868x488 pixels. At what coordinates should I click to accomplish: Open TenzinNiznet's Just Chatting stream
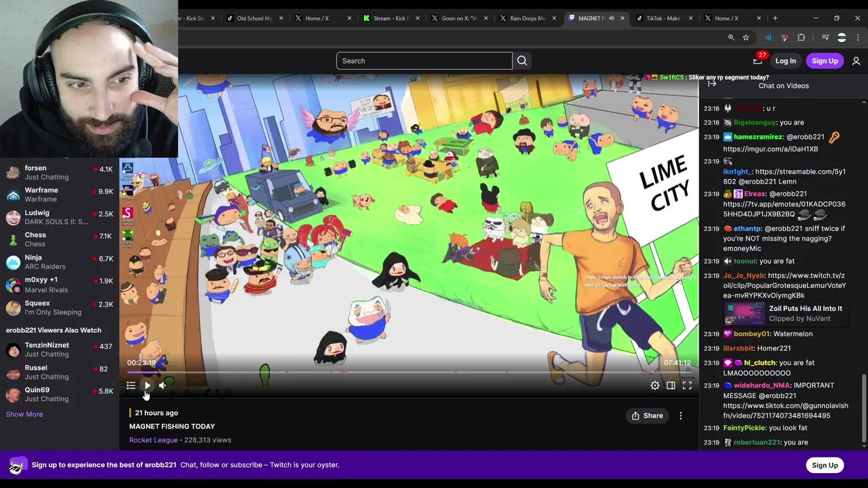(x=60, y=350)
